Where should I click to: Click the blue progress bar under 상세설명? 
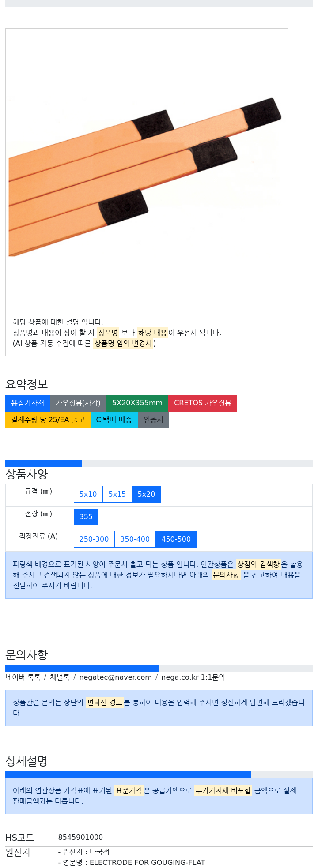(128, 774)
